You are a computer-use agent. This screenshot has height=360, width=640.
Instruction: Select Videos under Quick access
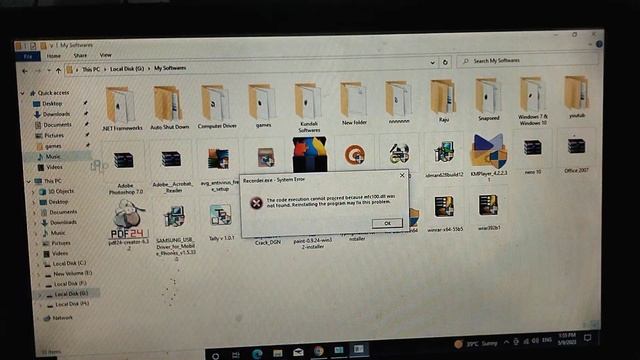point(54,167)
